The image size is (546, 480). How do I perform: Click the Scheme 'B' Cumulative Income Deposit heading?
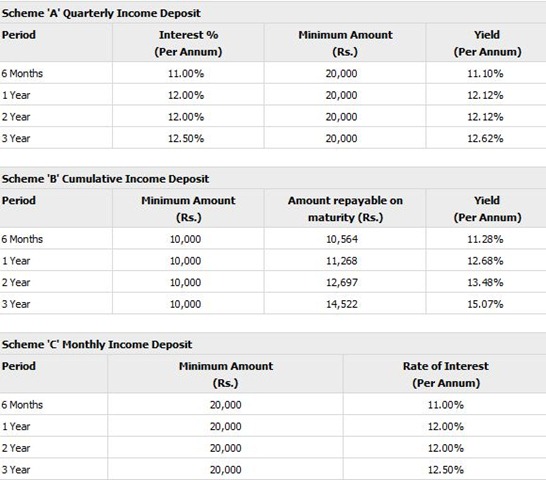(x=105, y=179)
